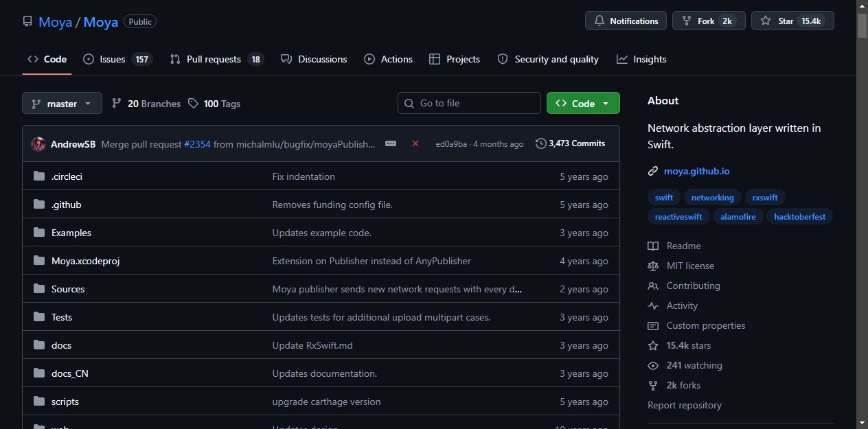Click the Sources folder icon
Image resolution: width=868 pixels, height=429 pixels.
(39, 289)
